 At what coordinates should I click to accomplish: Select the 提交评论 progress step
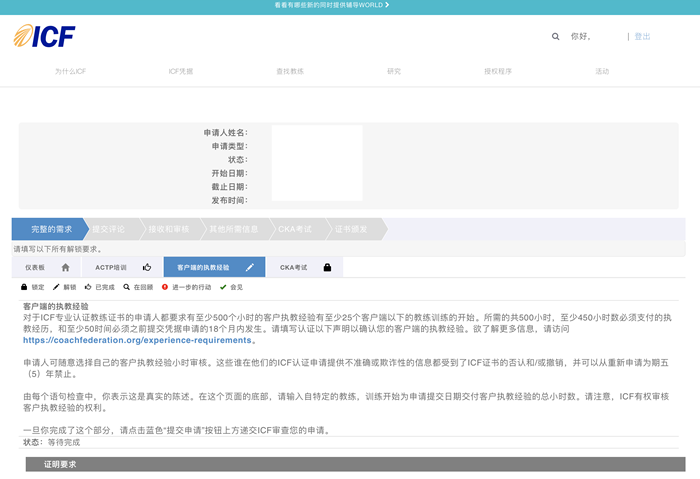(109, 229)
